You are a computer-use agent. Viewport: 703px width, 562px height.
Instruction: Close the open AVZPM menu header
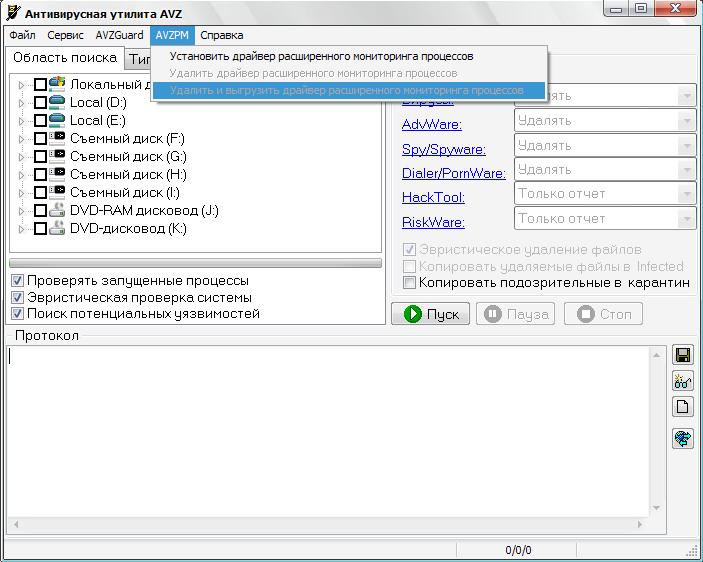coord(172,35)
